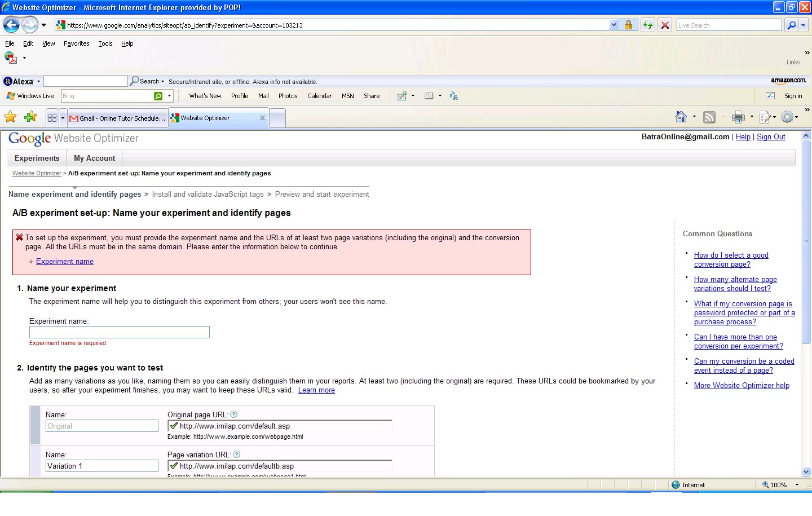Click the Sign in checkbox button
The height and width of the screenshot is (516, 812).
pos(770,95)
